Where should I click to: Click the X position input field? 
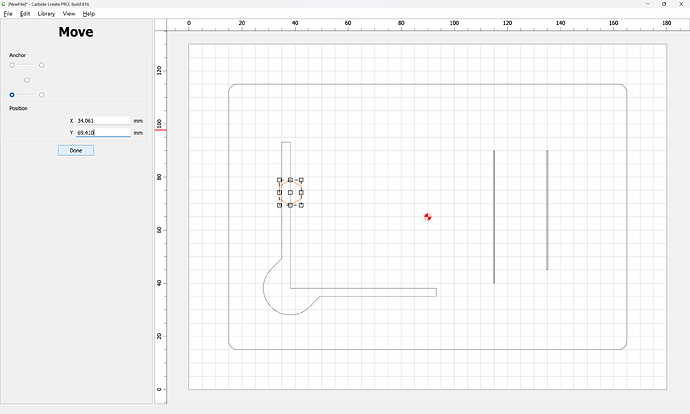tap(103, 121)
